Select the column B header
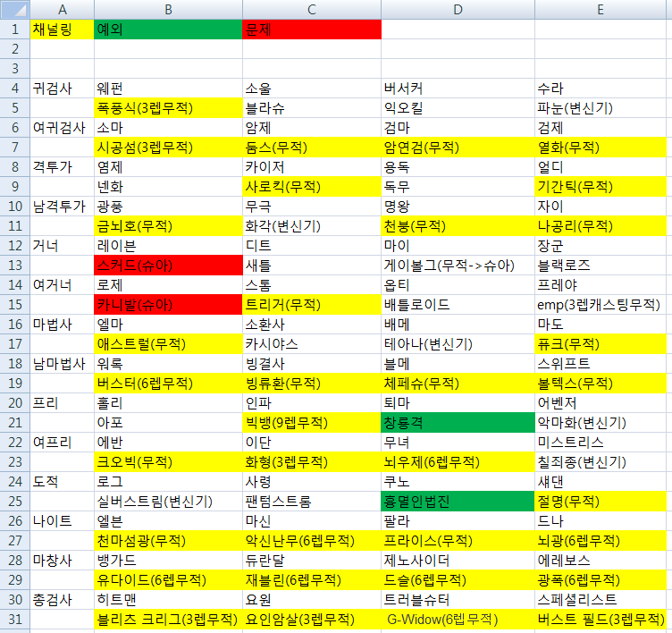672x633 pixels. click(168, 9)
